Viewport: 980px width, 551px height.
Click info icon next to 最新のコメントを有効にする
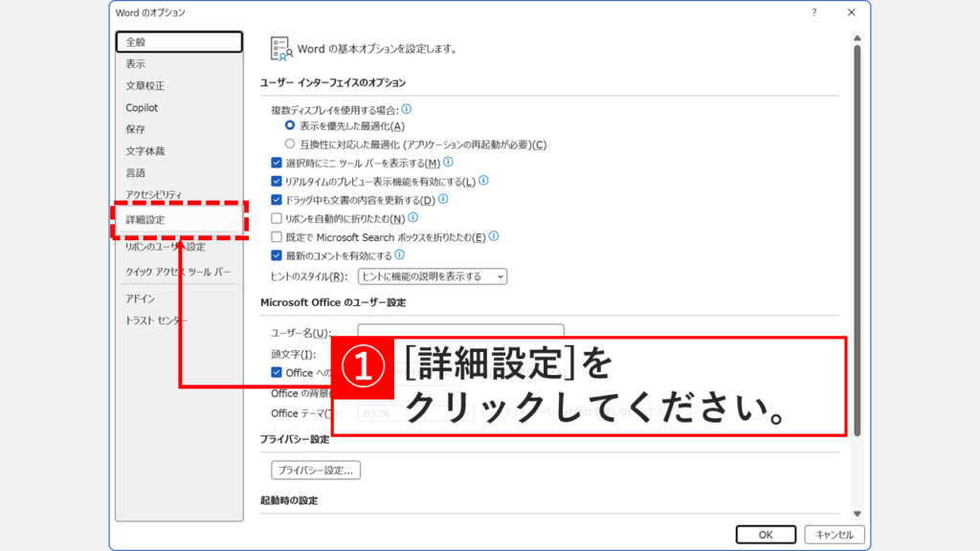point(399,254)
